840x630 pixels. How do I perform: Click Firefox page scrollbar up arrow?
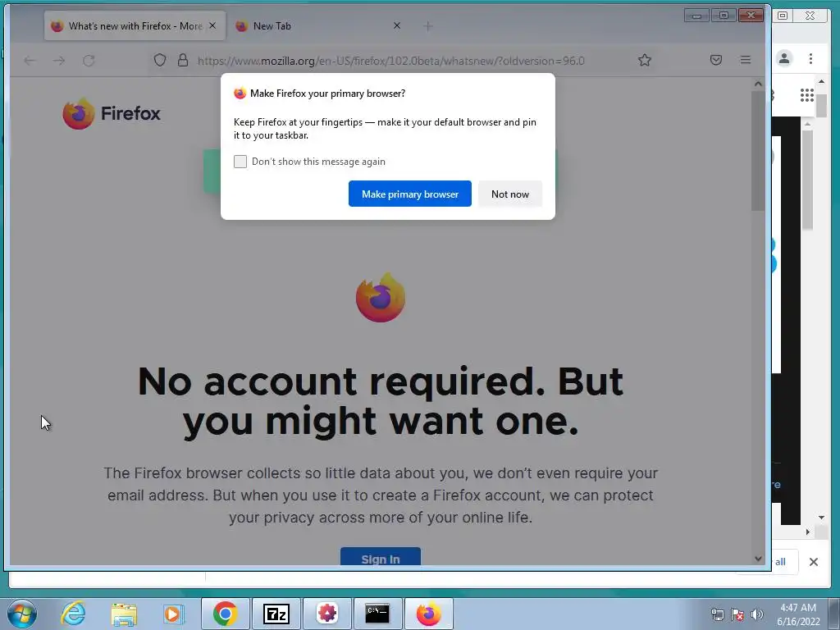coord(757,84)
